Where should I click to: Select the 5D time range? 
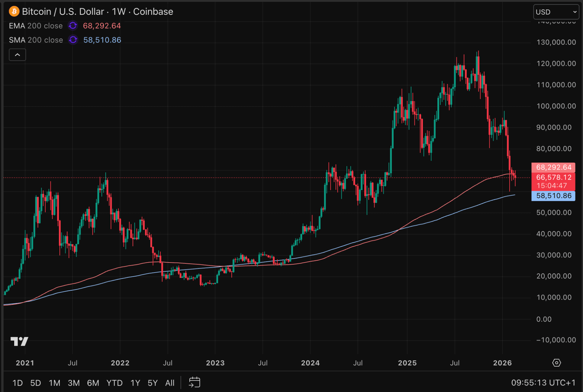click(x=36, y=383)
